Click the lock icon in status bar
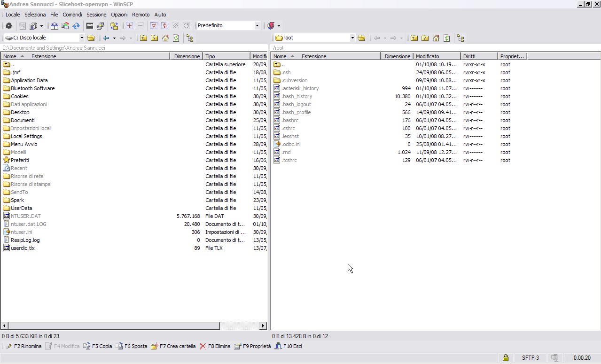Image resolution: width=601 pixels, height=364 pixels. (505, 358)
